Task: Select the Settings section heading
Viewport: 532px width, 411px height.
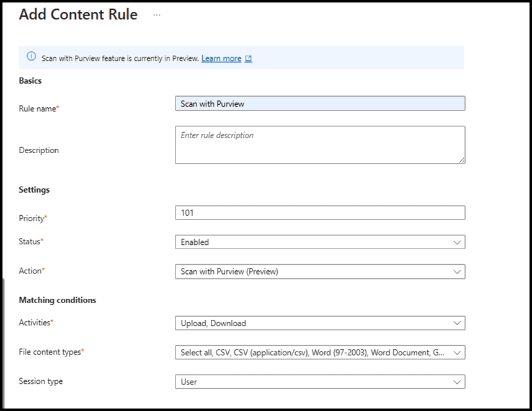Action: pos(34,190)
